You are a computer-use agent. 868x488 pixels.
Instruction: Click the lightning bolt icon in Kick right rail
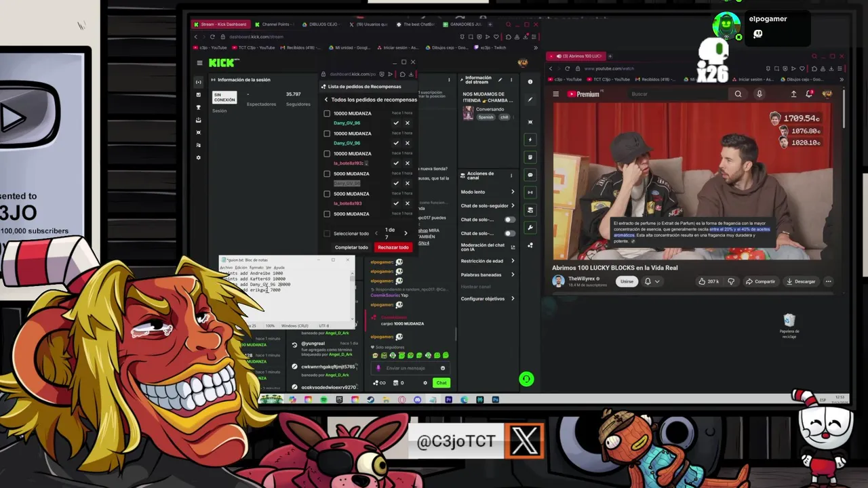coord(530,140)
